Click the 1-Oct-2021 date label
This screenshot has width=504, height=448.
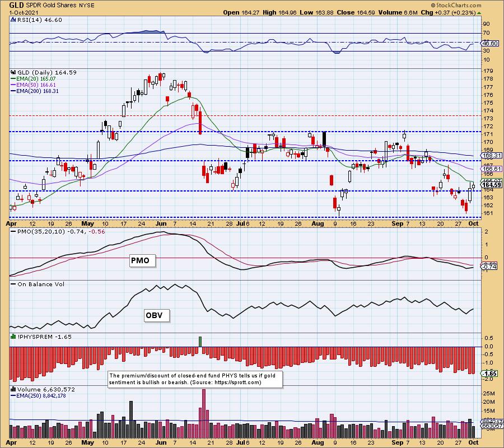pos(24,12)
